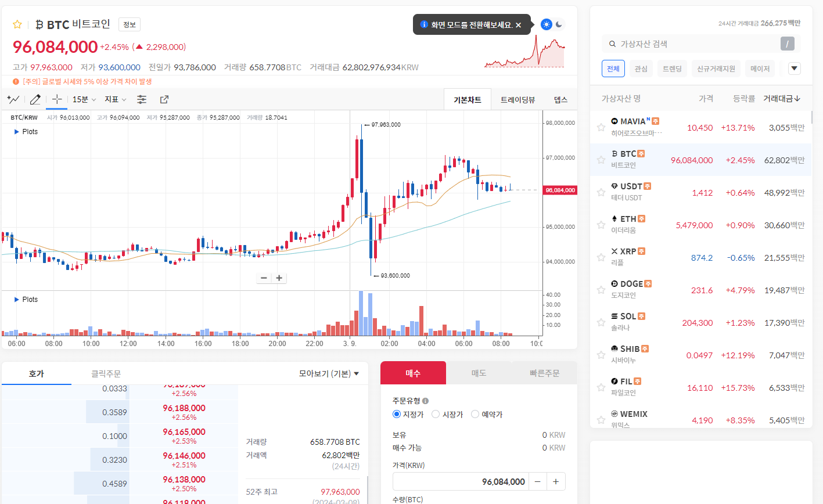Viewport: 823px width, 504px height.
Task: Click the 가상자산 검색 search field
Action: click(691, 44)
